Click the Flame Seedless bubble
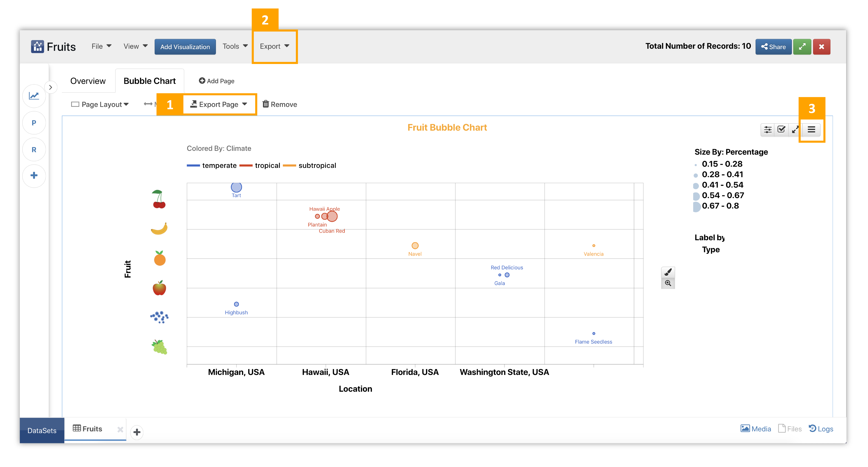 [x=594, y=333]
